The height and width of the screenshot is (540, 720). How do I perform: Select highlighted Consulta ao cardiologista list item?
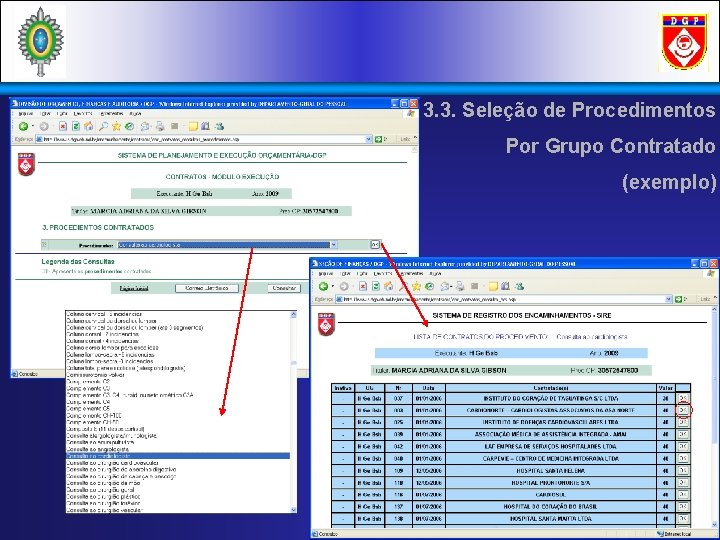click(x=178, y=456)
